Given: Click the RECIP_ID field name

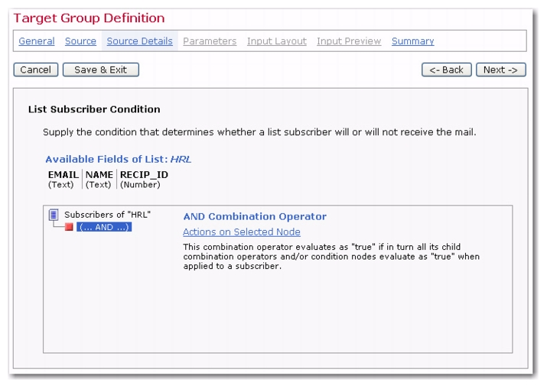Looking at the screenshot, I should click(x=144, y=175).
